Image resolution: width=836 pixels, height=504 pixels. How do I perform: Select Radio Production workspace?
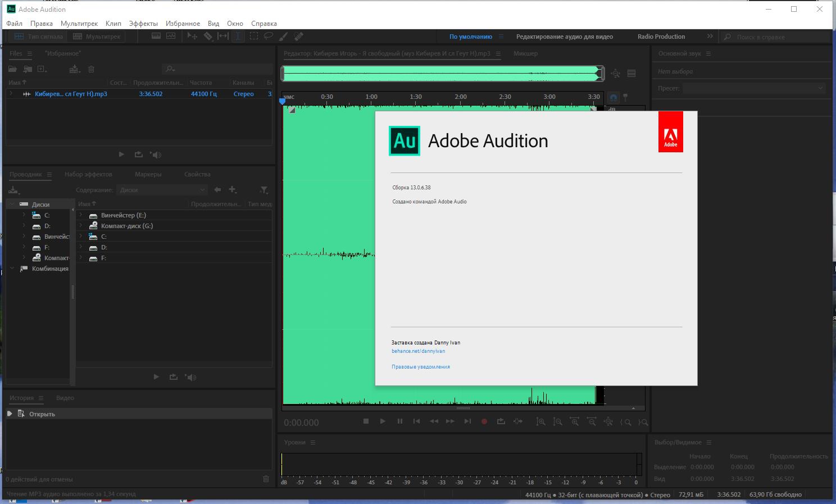coord(661,37)
